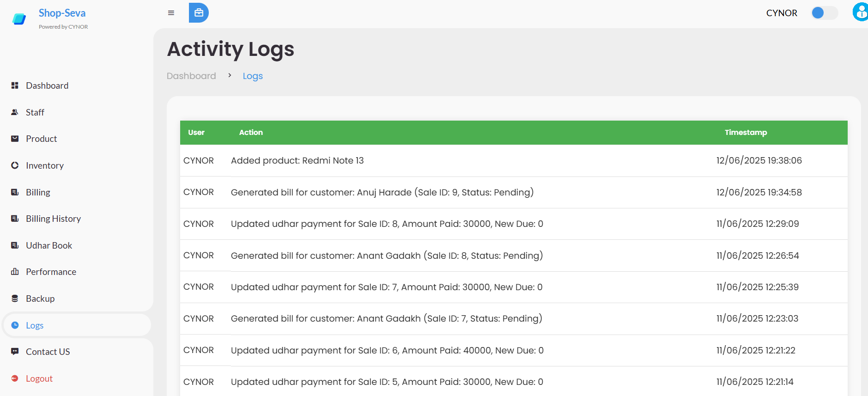Click Dashboard breadcrumb link

(x=191, y=76)
